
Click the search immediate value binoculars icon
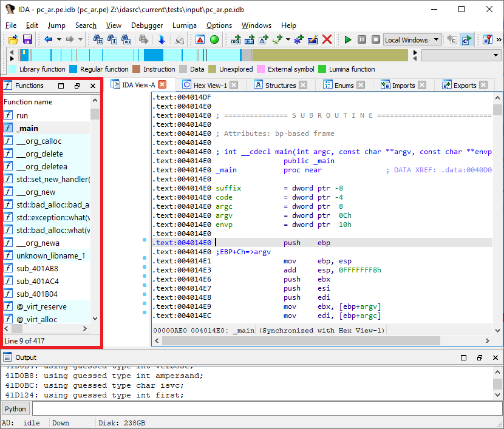[x=98, y=39]
